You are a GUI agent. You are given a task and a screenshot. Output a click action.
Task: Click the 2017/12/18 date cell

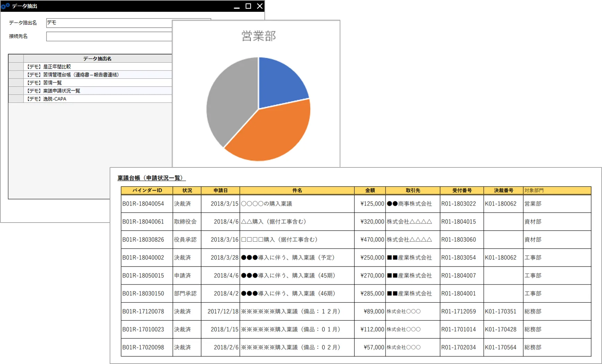[x=220, y=311]
